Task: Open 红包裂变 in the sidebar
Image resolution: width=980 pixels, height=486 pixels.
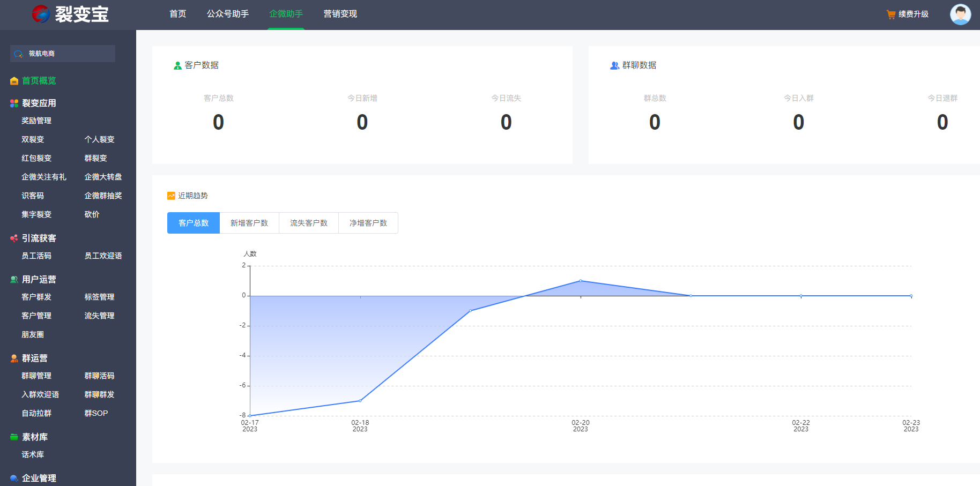Action: pos(36,159)
